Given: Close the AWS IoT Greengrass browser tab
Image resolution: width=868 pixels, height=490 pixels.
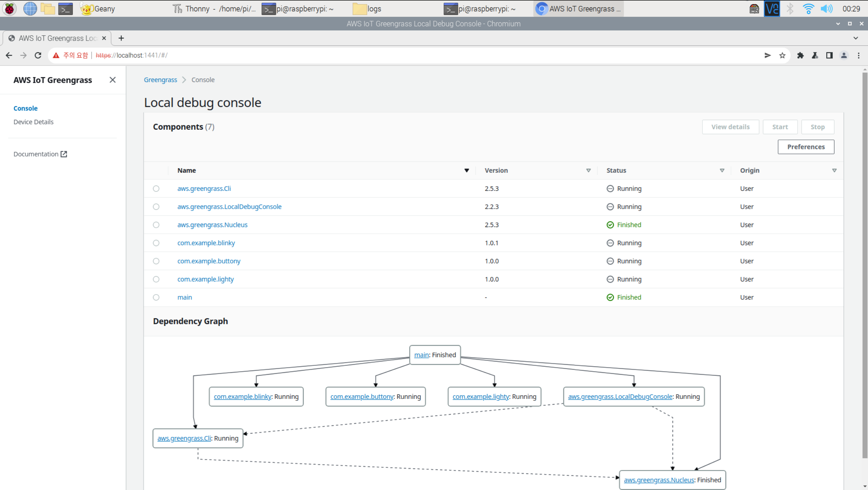Looking at the screenshot, I should 104,38.
